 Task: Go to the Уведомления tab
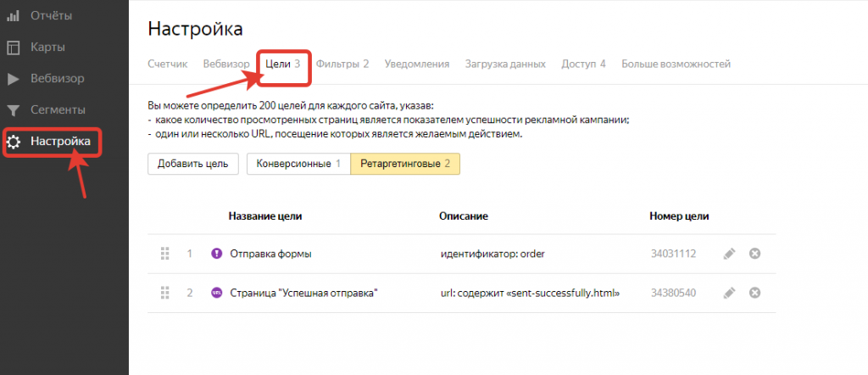click(x=416, y=64)
